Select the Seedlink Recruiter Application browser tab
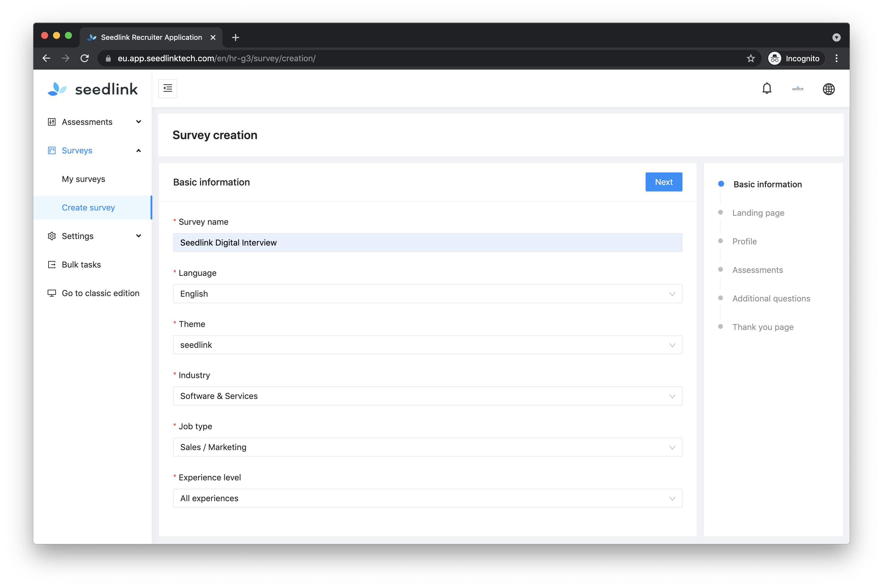Image resolution: width=883 pixels, height=588 pixels. pos(151,37)
